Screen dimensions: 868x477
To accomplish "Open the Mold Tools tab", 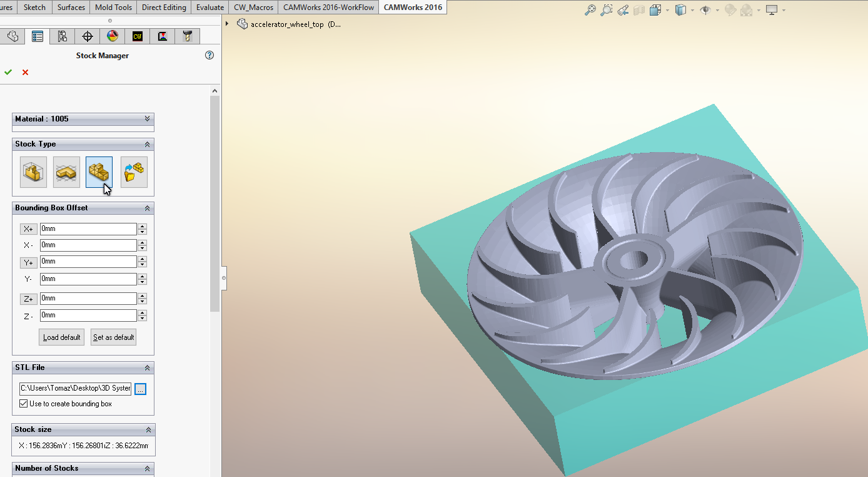I will [x=113, y=8].
